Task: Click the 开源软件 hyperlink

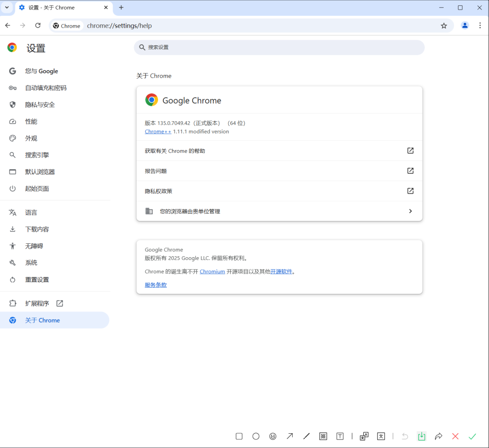Action: 281,271
